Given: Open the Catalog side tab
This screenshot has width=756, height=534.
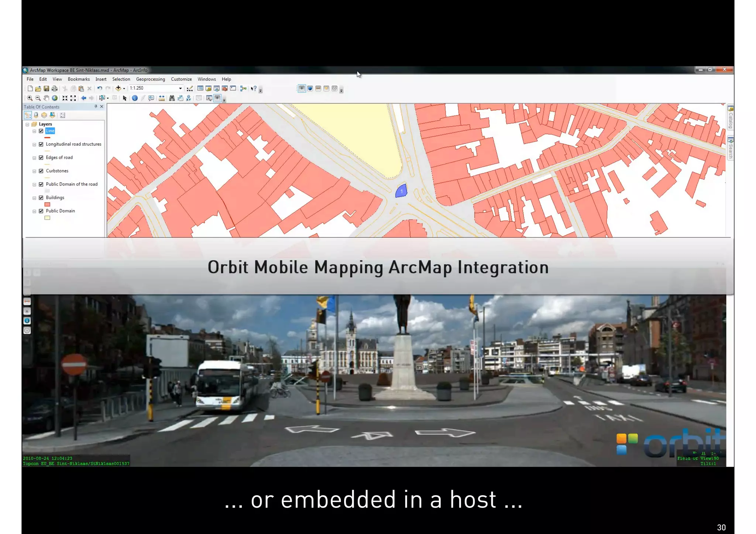Looking at the screenshot, I should point(730,118).
